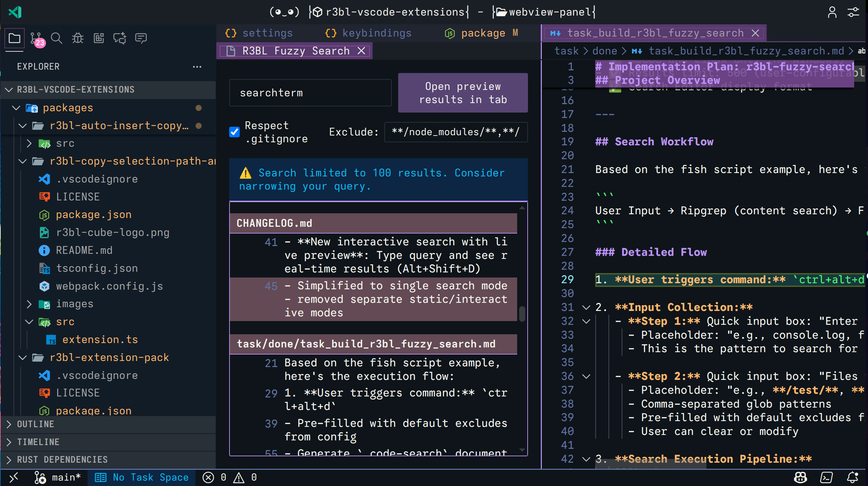Open the Search view icon
The width and height of the screenshot is (868, 486).
pos(56,39)
